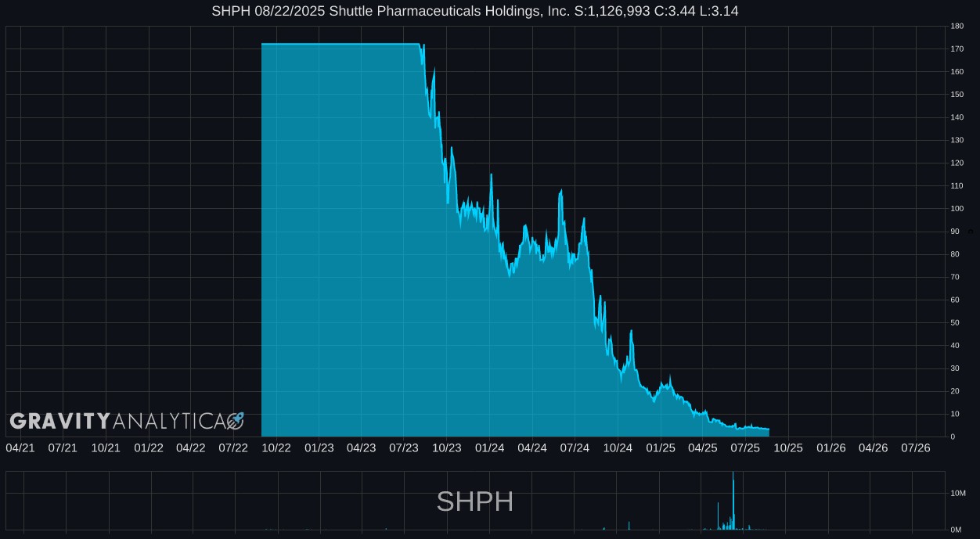The image size is (980, 539).
Task: Select the 04/21 date label on x-axis
Action: pyautogui.click(x=20, y=447)
